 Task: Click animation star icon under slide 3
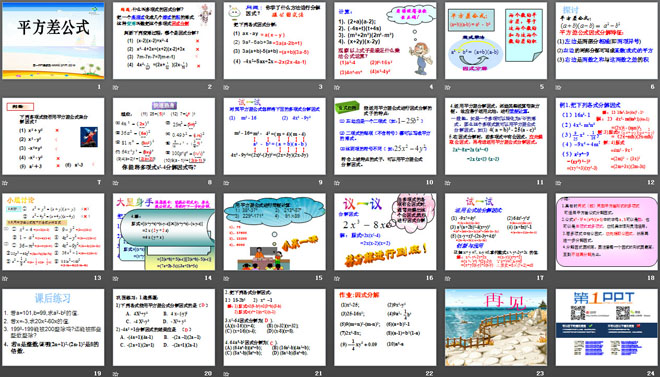pos(226,88)
